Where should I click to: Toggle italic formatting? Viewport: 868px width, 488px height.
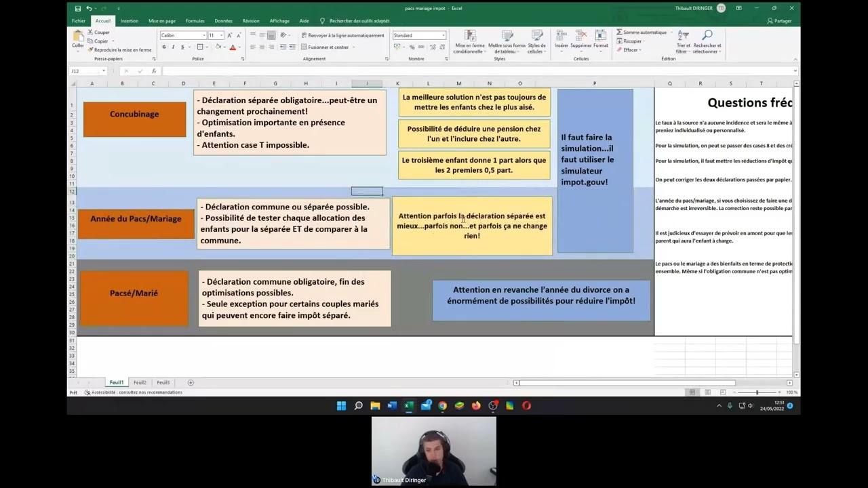[172, 47]
